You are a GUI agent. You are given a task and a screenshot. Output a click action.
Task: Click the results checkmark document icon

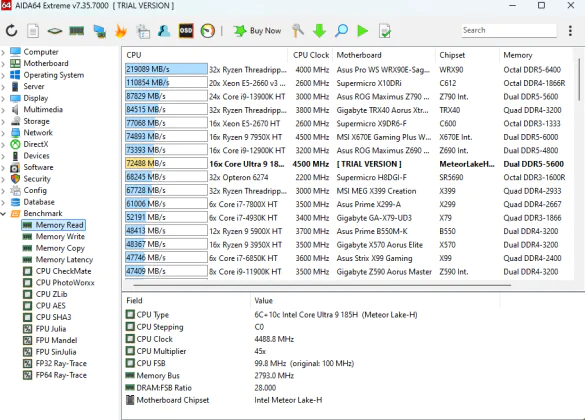coord(385,31)
